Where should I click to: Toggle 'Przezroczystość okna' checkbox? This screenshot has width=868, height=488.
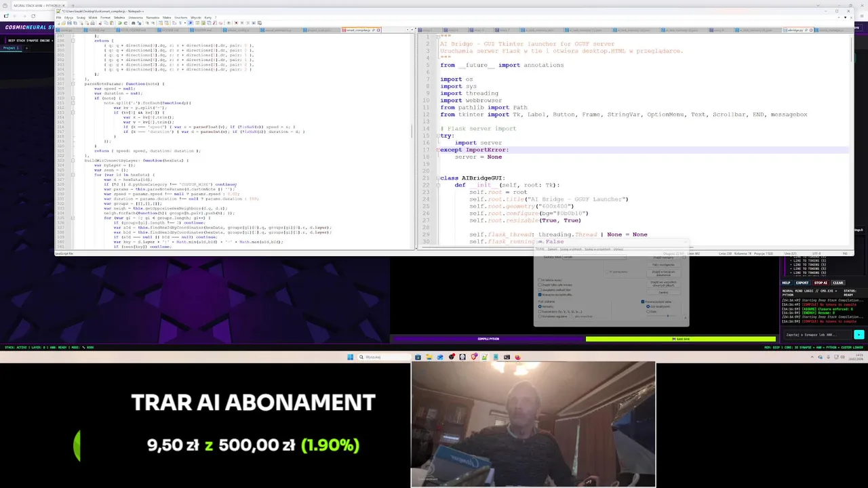[643, 302]
